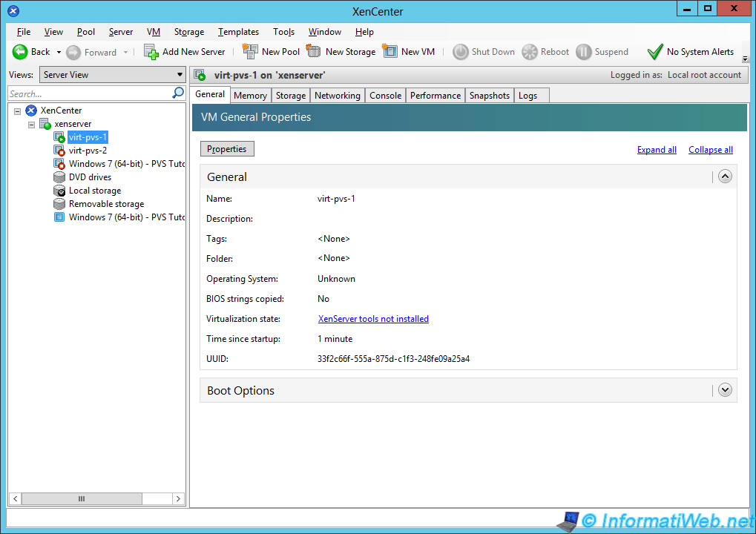Viewport: 756px width, 534px height.
Task: Expand the Boot Options section
Action: point(725,390)
